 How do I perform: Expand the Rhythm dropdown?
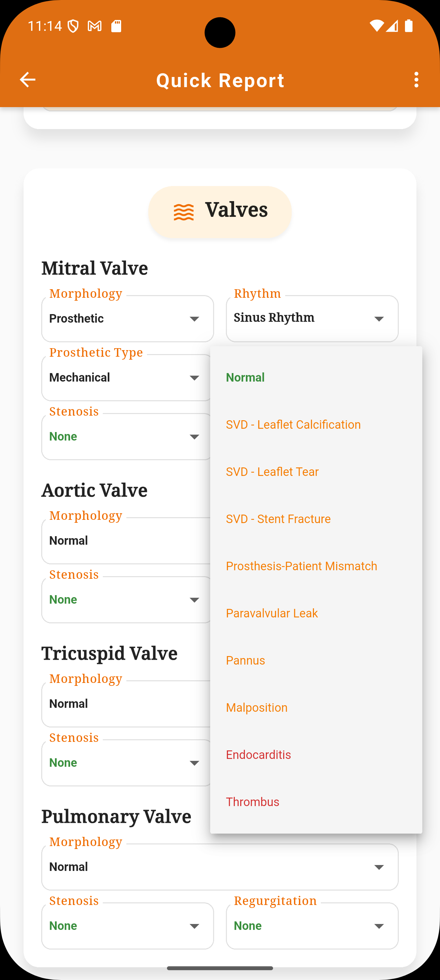click(x=312, y=318)
